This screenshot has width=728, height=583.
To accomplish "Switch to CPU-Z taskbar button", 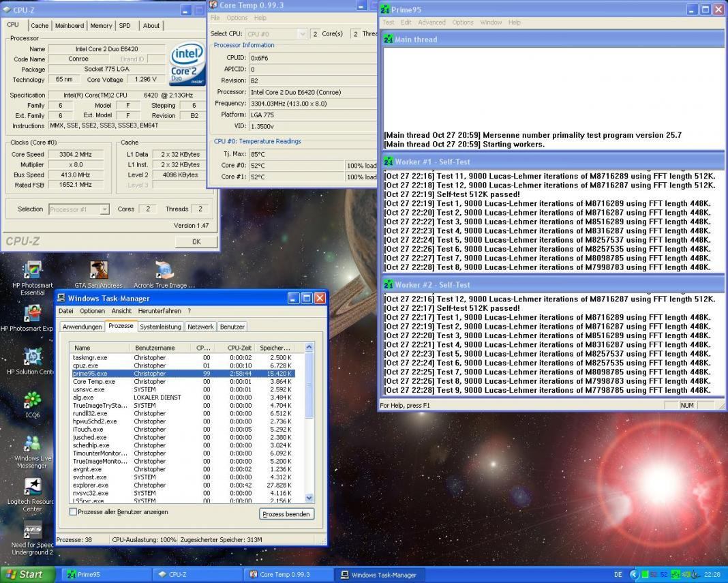I will point(197,575).
